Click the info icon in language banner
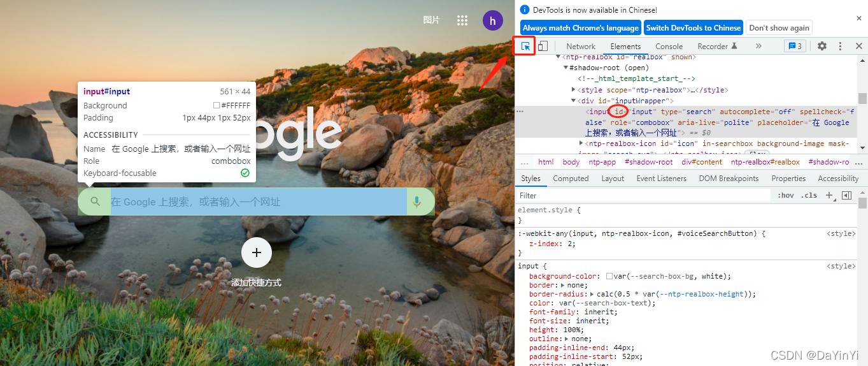Screen dimensions: 868x366 524,10
